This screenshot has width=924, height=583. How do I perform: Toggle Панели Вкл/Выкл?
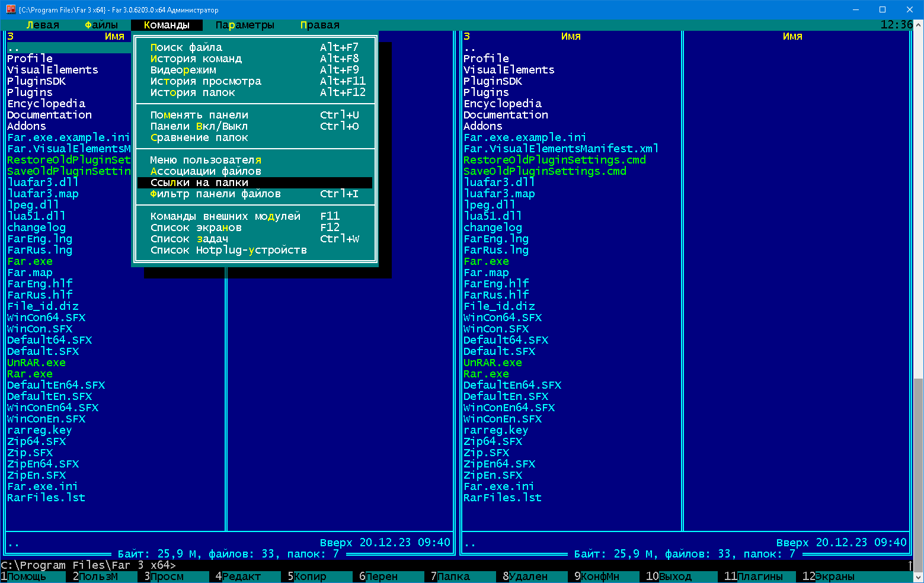[x=255, y=126]
